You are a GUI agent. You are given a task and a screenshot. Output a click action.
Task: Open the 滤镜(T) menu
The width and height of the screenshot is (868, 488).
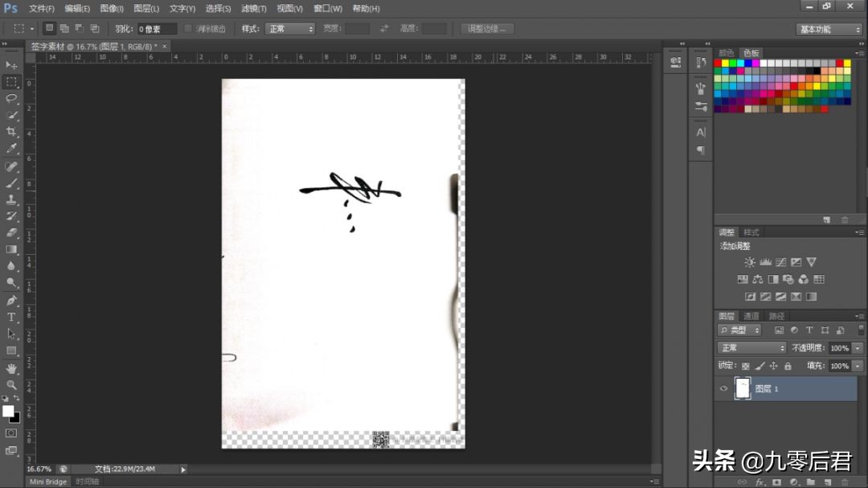(x=253, y=9)
